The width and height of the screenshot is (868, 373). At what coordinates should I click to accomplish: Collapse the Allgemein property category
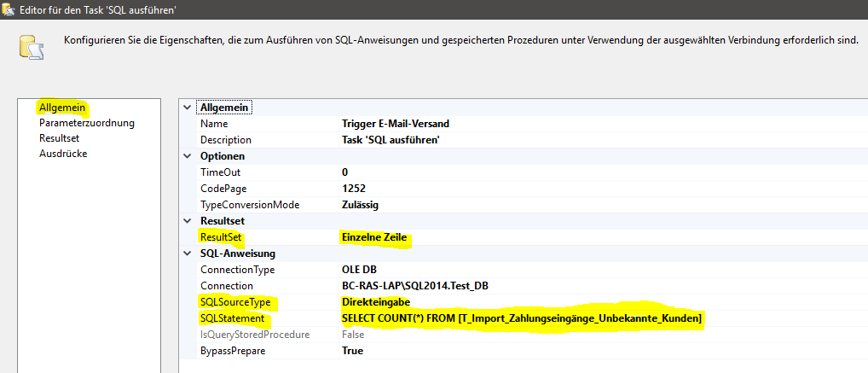188,108
